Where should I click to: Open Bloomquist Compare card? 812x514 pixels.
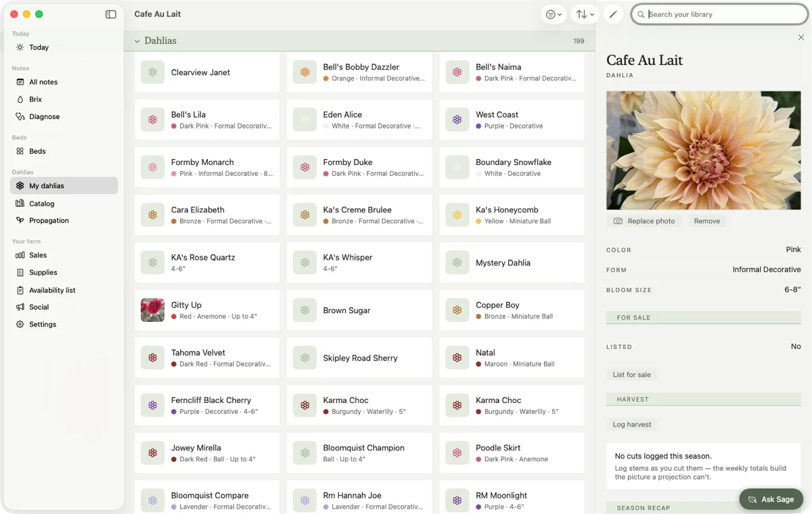207,497
